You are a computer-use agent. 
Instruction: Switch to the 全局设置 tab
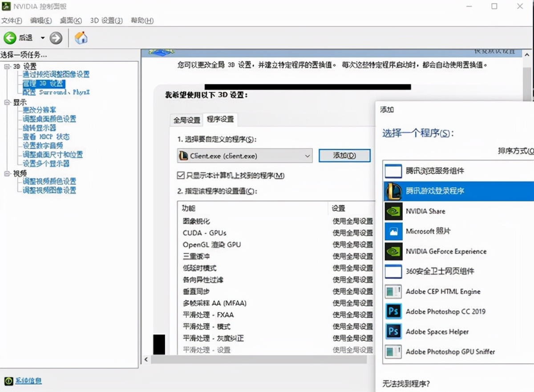186,120
